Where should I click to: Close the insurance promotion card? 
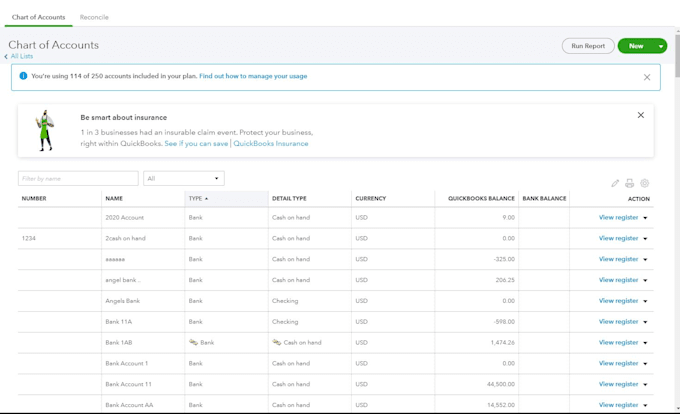pyautogui.click(x=641, y=115)
